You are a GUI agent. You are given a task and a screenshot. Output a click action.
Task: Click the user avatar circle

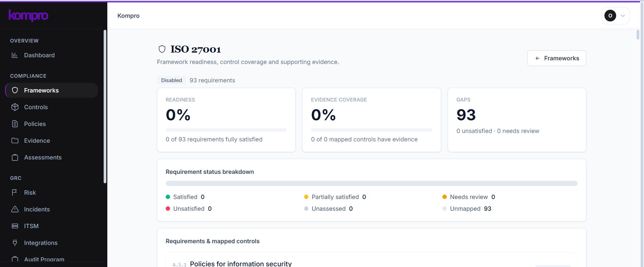610,15
